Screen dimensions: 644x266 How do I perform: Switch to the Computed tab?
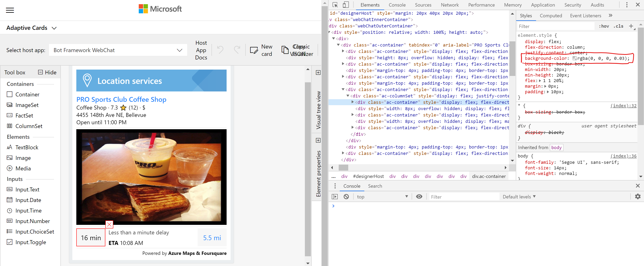(x=551, y=16)
